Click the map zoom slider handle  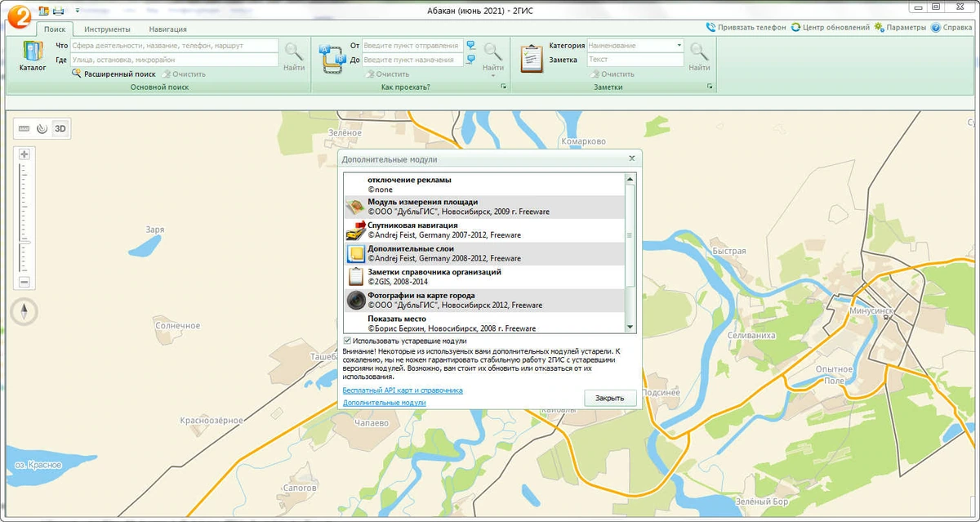pyautogui.click(x=24, y=243)
